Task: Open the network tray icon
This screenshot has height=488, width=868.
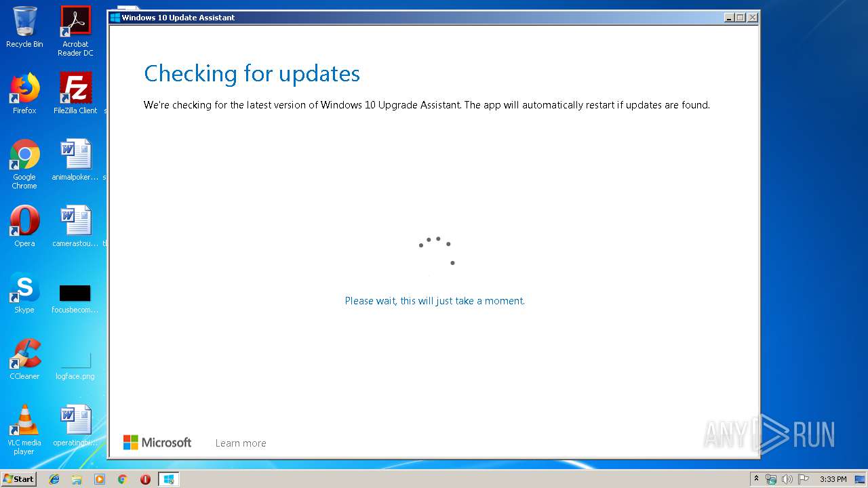Action: [x=771, y=479]
